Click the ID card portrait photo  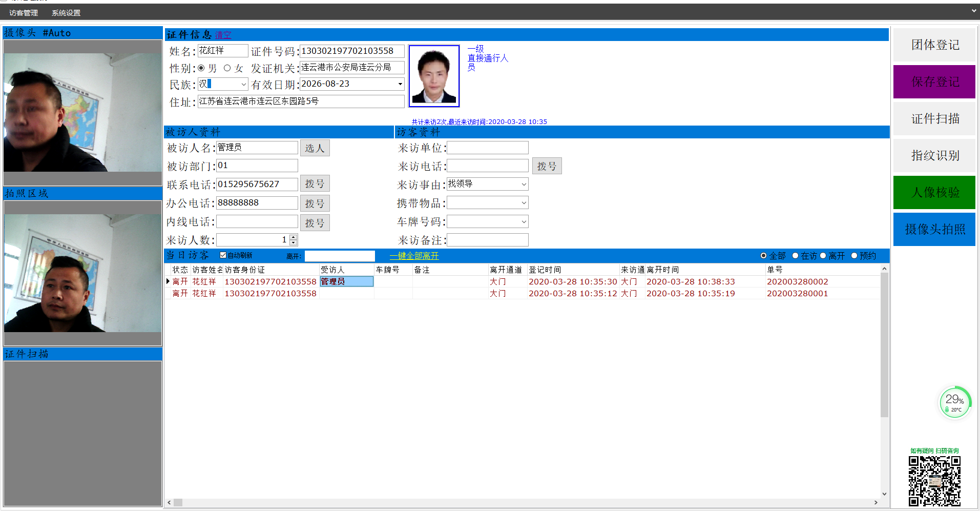[434, 76]
